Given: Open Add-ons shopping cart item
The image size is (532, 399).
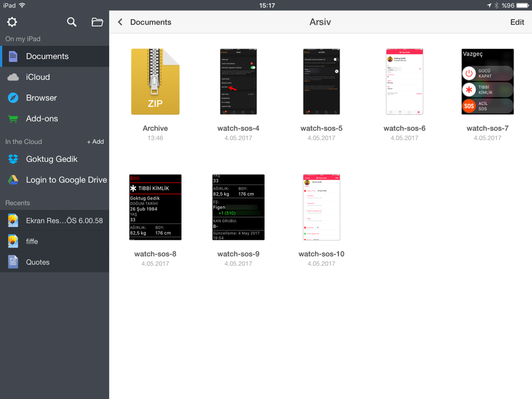Looking at the screenshot, I should 41,119.
